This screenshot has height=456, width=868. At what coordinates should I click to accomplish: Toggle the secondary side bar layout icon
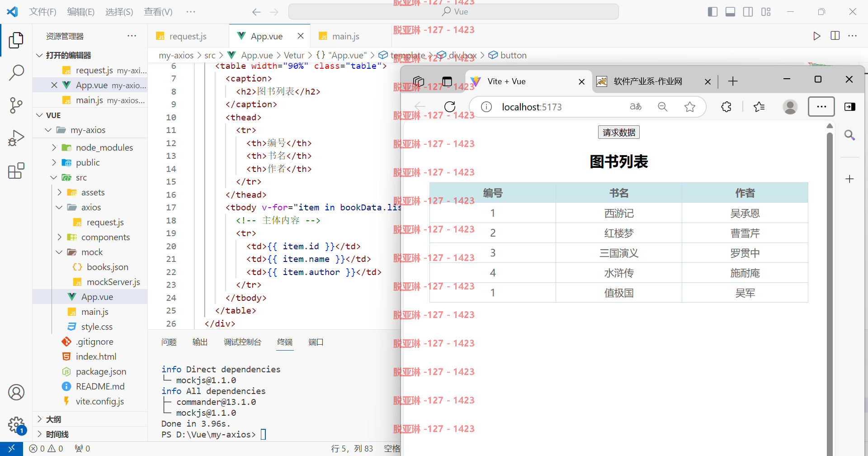[x=748, y=12]
